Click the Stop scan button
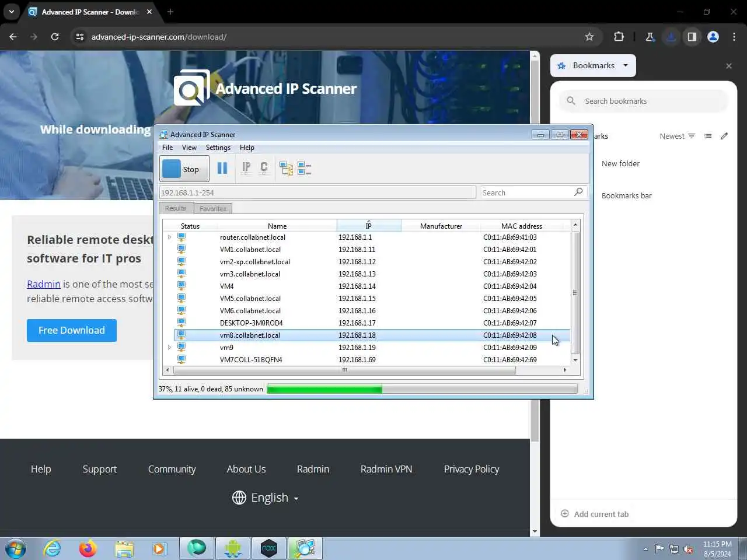Image resolution: width=747 pixels, height=560 pixels. [x=184, y=169]
